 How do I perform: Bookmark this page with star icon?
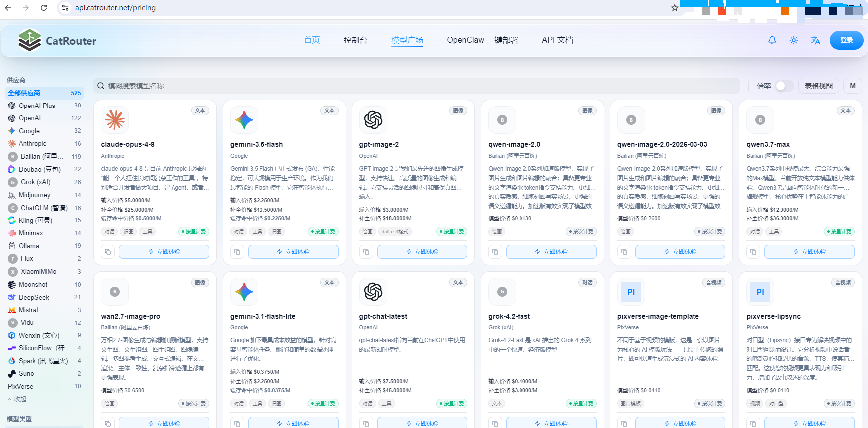click(x=674, y=8)
